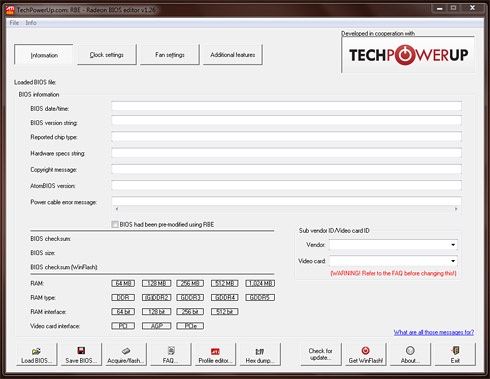Switch to the Fan settings tab

[x=170, y=55]
